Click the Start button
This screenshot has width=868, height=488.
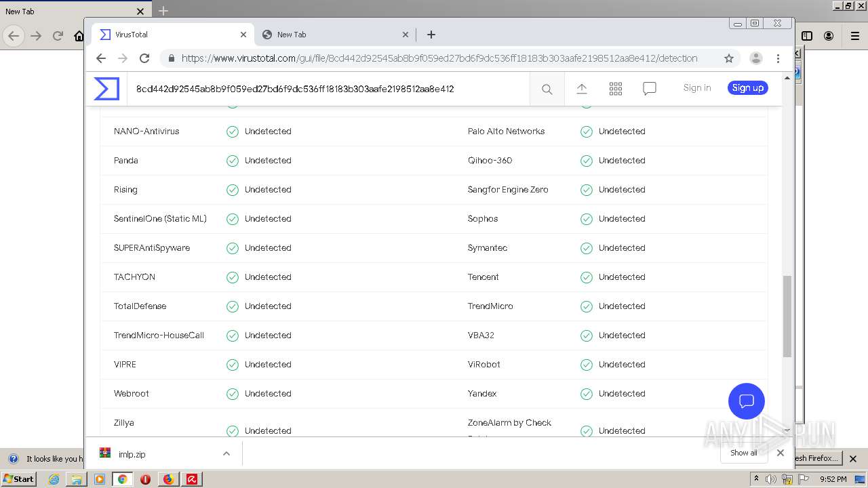click(18, 479)
